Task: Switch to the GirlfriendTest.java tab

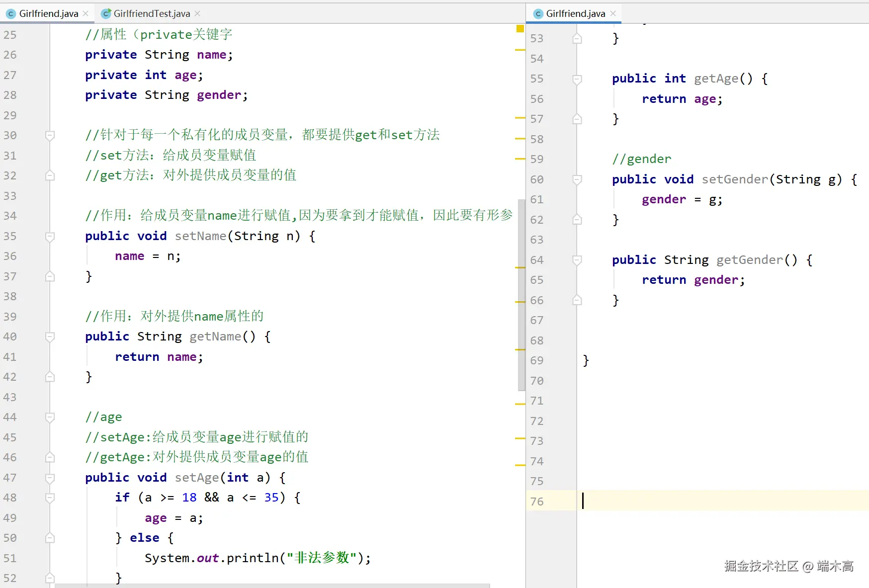Action: 152,13
